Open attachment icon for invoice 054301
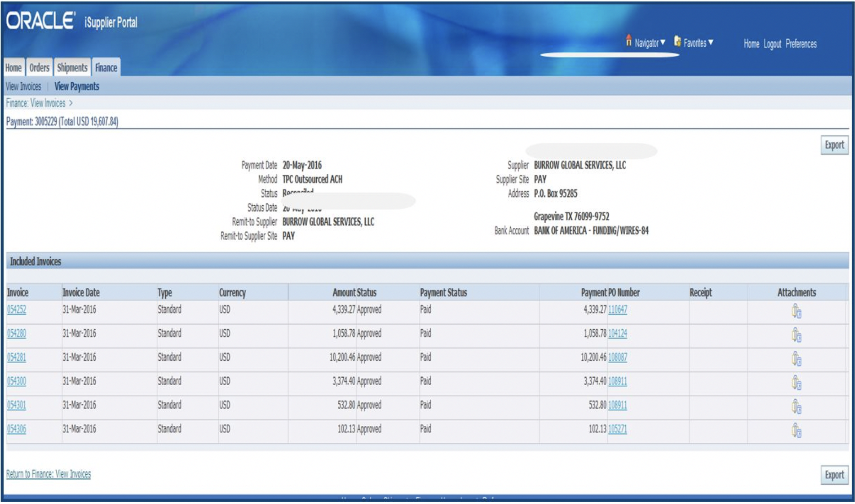The height and width of the screenshot is (504, 855). click(796, 407)
